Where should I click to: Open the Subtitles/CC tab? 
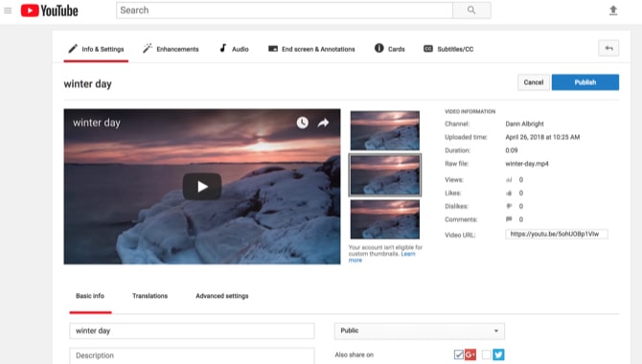point(448,49)
